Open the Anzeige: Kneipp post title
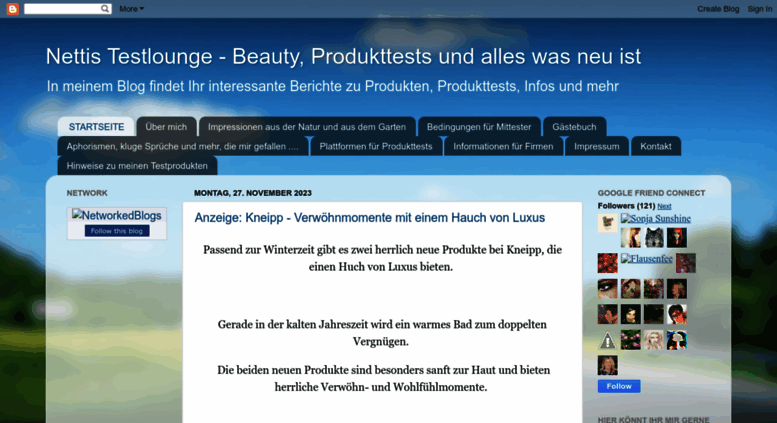Image resolution: width=777 pixels, height=423 pixels. pos(370,217)
